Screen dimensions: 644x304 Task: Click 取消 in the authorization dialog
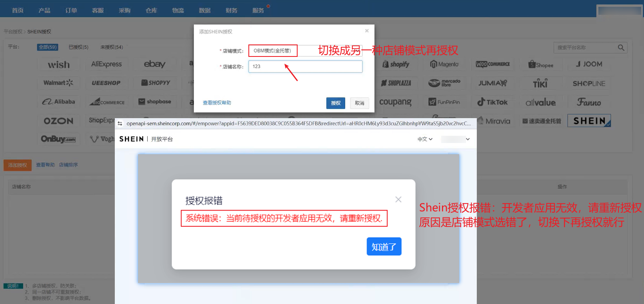tap(360, 103)
